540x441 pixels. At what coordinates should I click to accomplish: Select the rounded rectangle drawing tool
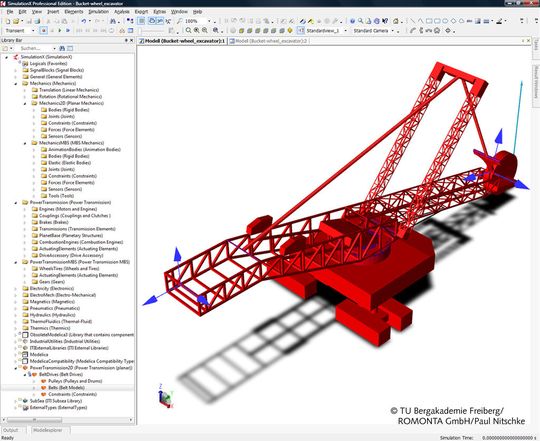(437, 21)
